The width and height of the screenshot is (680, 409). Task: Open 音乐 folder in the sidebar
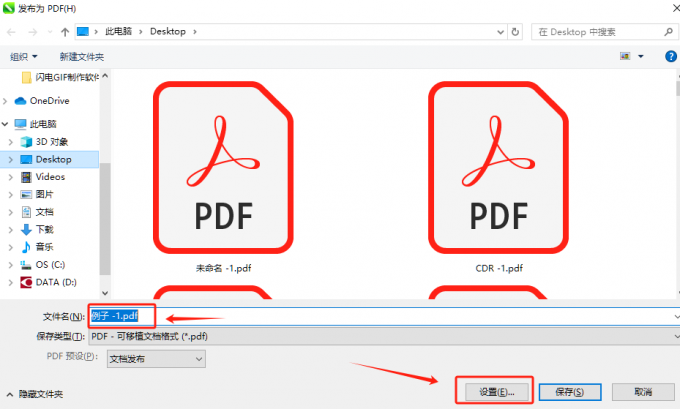pos(37,247)
